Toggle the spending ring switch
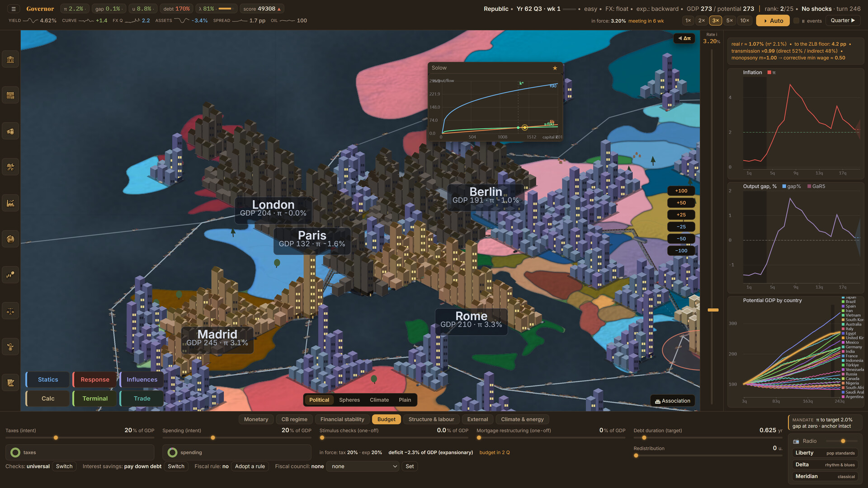This screenshot has height=488, width=868. click(172, 452)
